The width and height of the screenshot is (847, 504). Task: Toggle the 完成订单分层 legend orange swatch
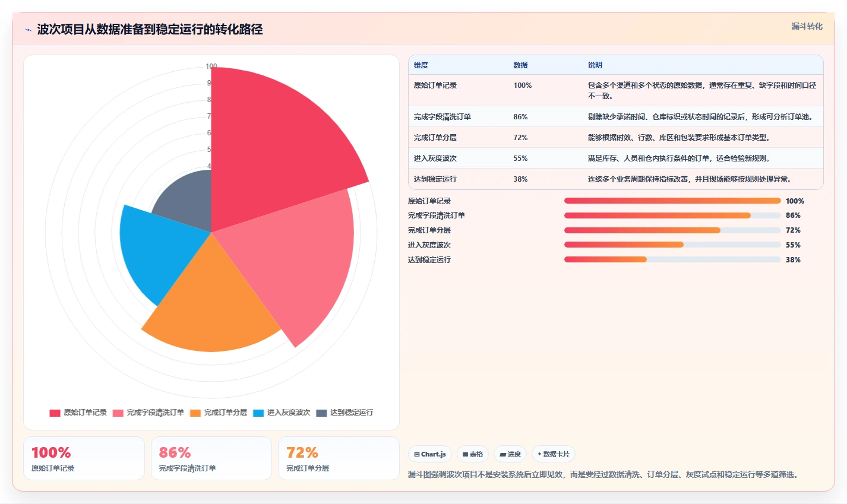[x=195, y=413]
